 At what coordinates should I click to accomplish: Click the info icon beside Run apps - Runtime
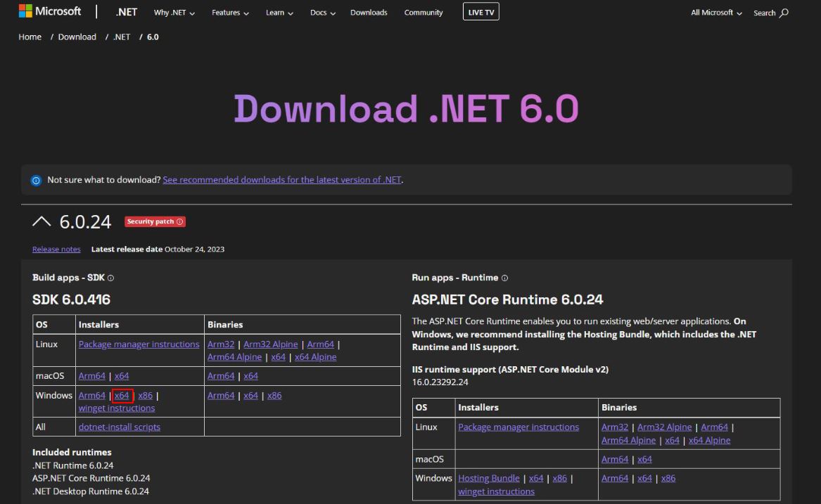[x=505, y=278]
